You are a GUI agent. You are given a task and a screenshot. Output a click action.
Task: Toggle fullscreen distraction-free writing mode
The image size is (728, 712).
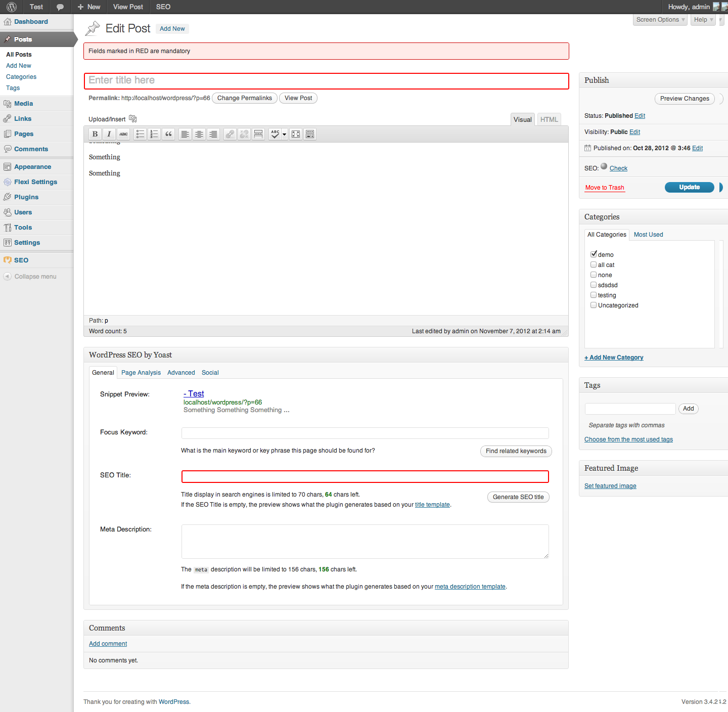point(296,134)
